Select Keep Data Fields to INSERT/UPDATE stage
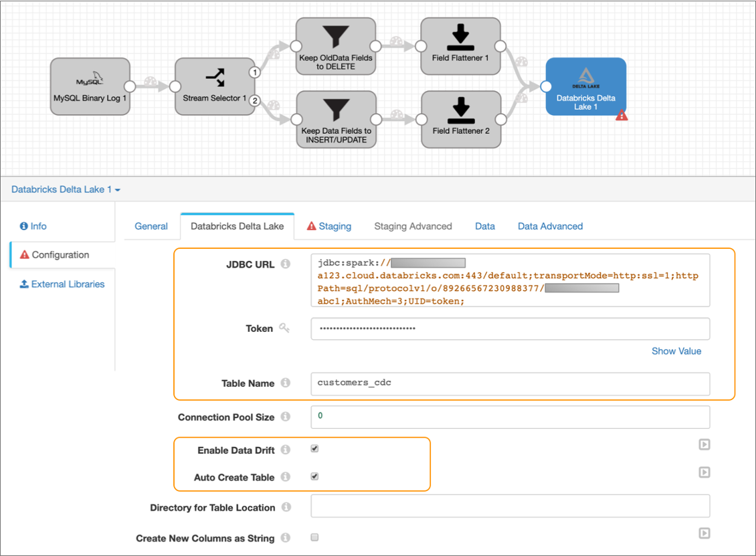Image resolution: width=756 pixels, height=556 pixels. [336, 118]
